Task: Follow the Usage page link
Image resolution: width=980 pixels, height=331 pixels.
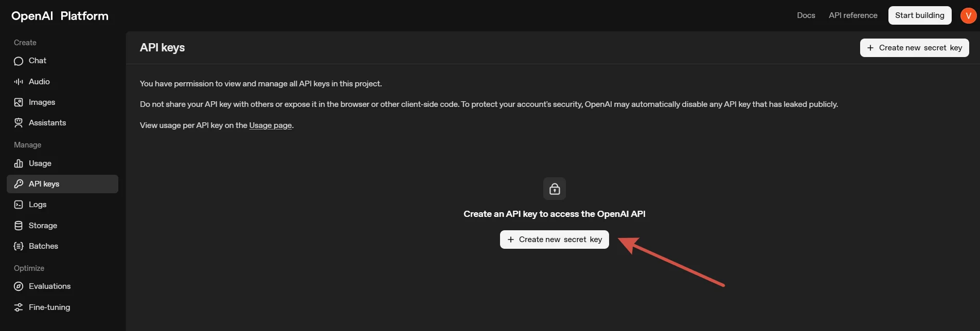Action: [x=271, y=125]
